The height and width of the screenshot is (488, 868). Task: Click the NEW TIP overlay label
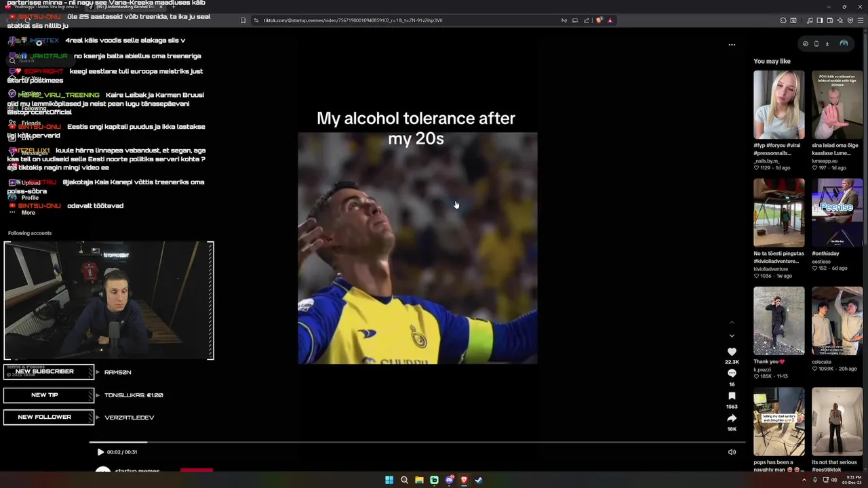pos(49,395)
